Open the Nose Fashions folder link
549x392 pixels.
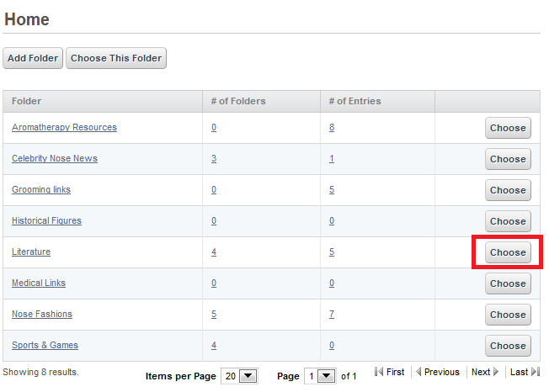pos(42,314)
